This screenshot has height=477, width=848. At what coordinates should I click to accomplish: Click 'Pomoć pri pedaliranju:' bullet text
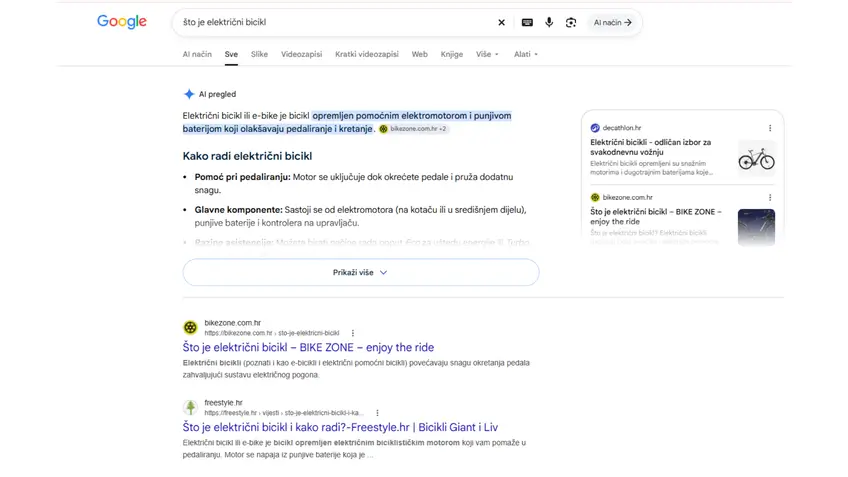coord(242,177)
